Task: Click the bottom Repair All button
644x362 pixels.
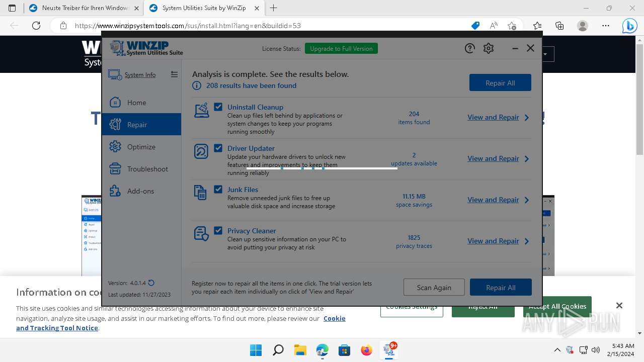Action: (x=501, y=288)
